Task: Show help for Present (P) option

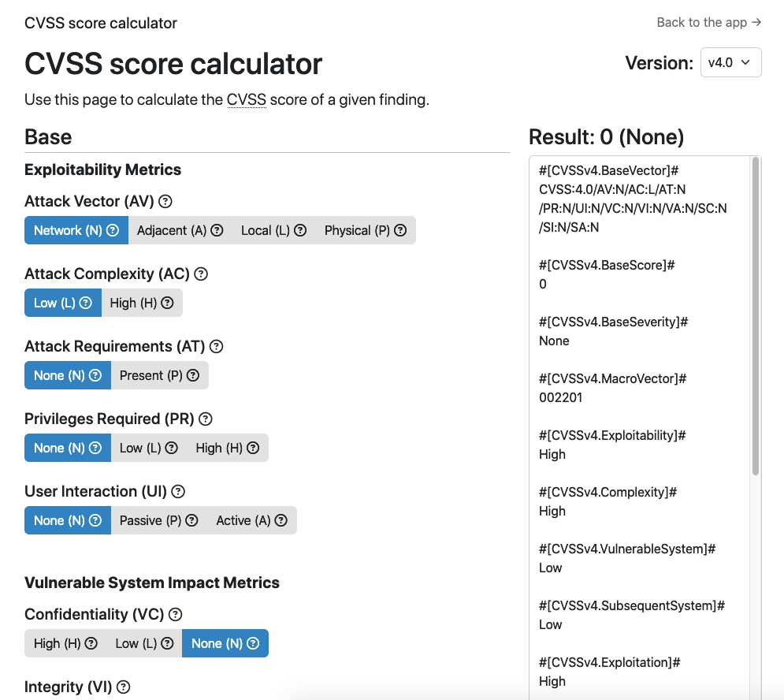Action: point(193,375)
